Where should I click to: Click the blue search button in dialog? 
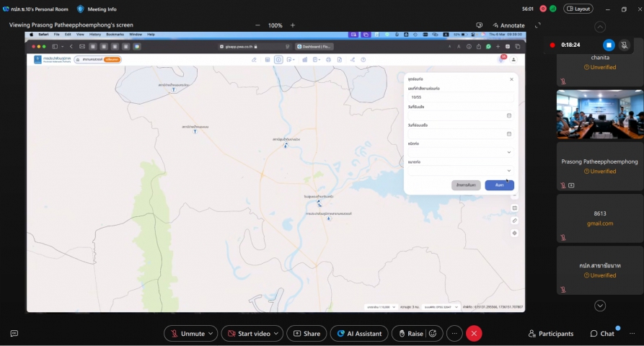[x=500, y=185]
